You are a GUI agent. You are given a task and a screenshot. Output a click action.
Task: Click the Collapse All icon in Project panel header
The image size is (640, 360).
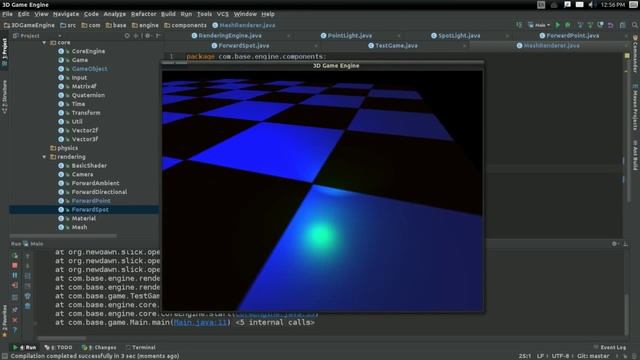136,36
